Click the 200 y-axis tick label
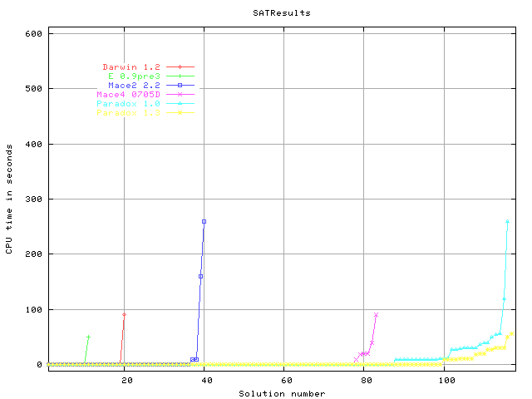 click(33, 254)
